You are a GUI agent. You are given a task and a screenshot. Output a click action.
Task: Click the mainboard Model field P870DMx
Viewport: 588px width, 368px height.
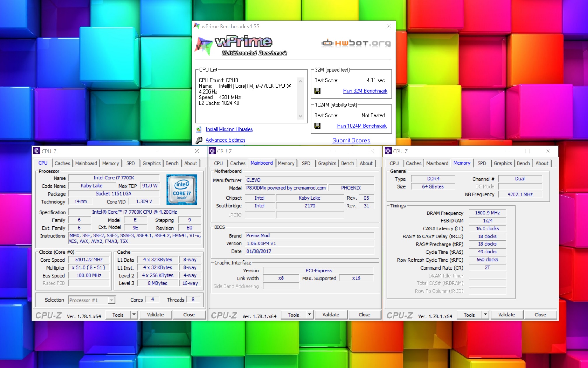tap(286, 188)
